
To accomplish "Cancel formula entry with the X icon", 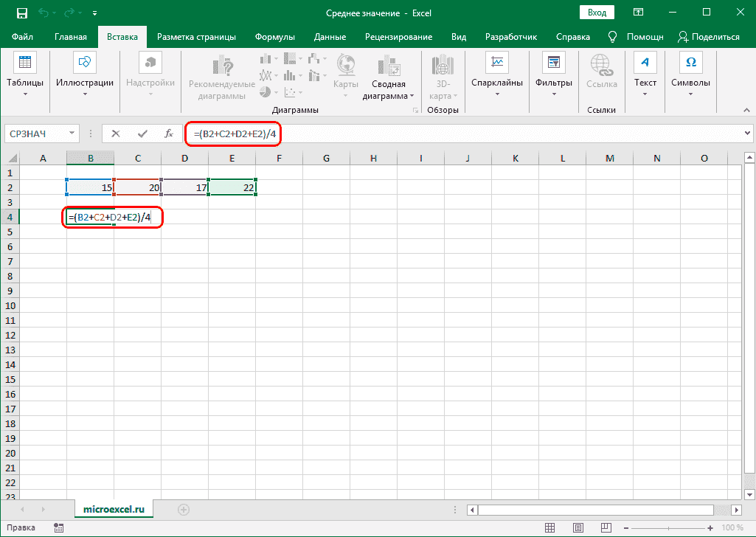I will (116, 134).
